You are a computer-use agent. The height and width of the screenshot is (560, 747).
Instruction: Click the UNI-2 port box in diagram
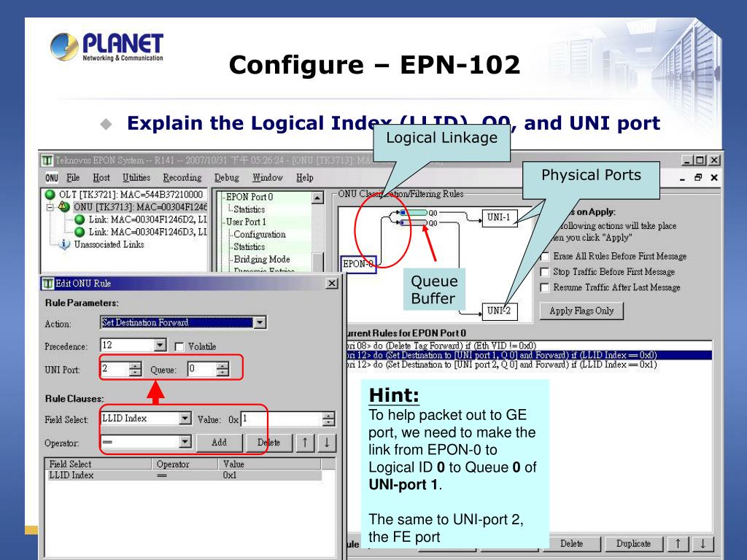pos(499,311)
